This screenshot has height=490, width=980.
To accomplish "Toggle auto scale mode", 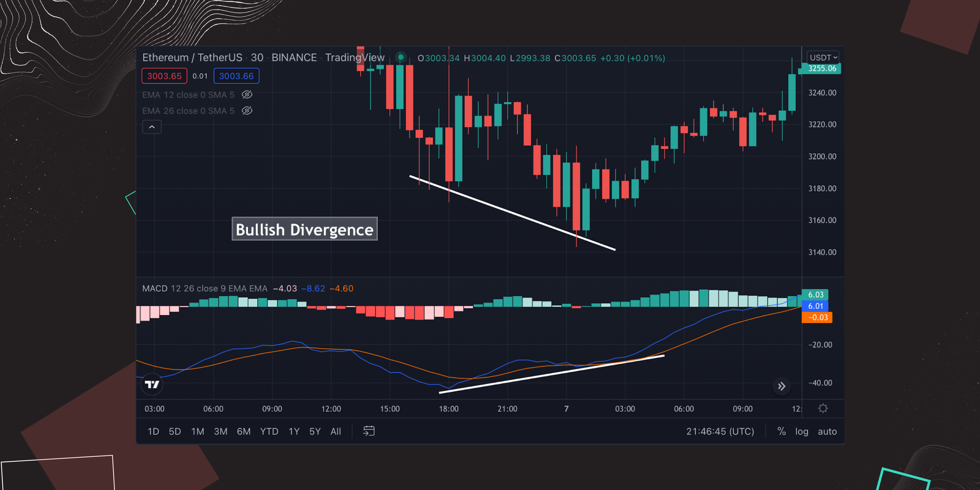I will [827, 431].
